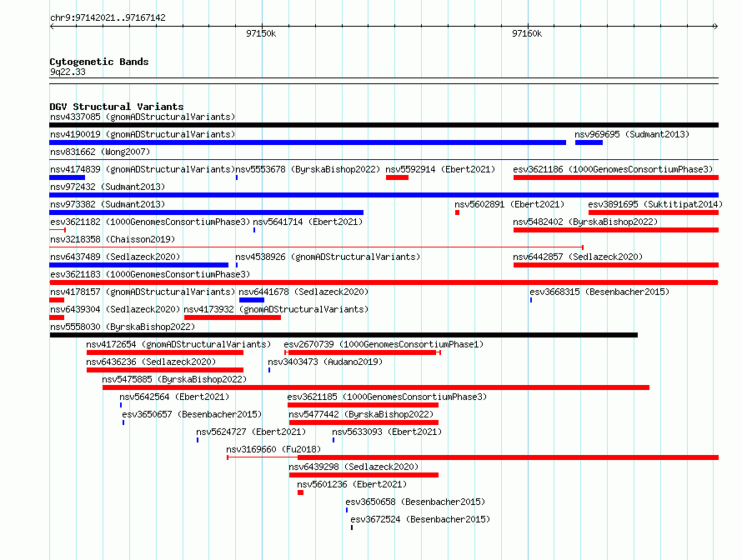Select the nsv4173932 red variant bar
742x560 pixels.
233,317
